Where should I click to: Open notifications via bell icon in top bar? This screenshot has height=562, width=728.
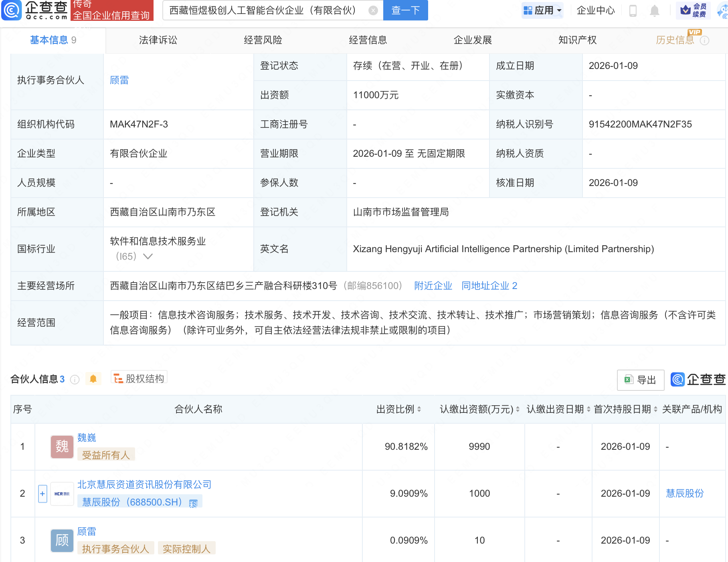coord(655,11)
